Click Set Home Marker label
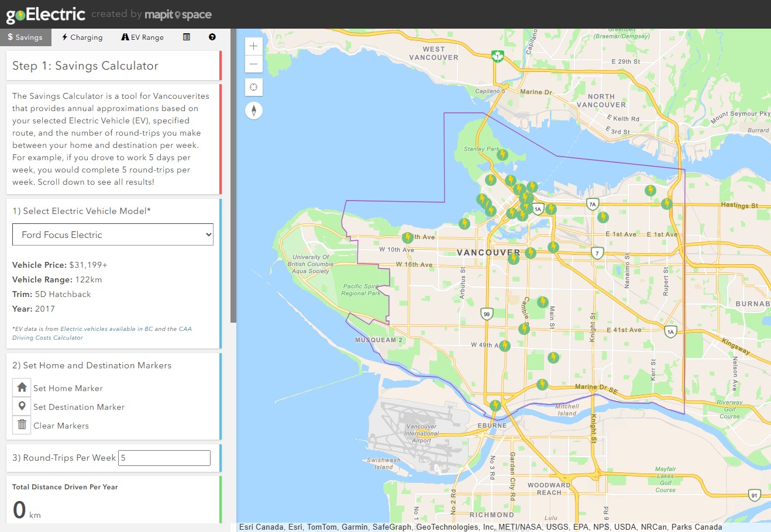The image size is (771, 532). 68,388
